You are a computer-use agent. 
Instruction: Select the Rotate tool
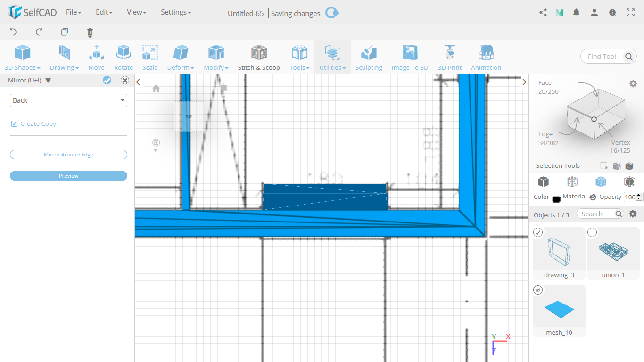pos(124,58)
